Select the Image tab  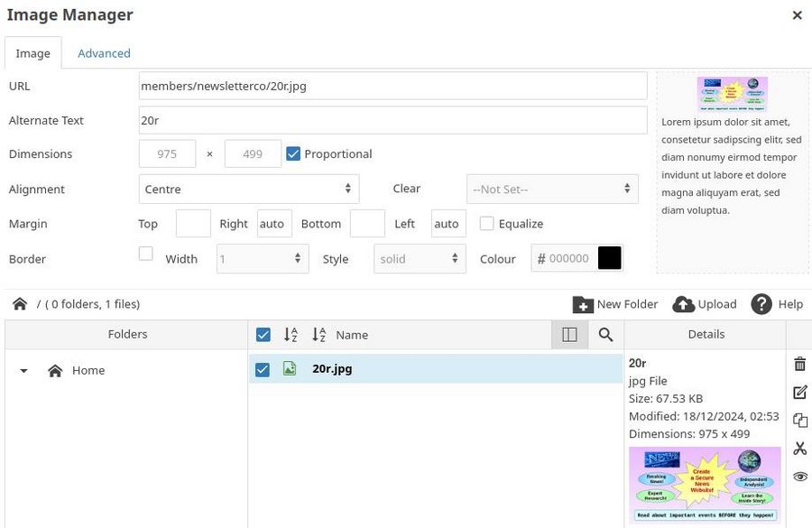33,53
